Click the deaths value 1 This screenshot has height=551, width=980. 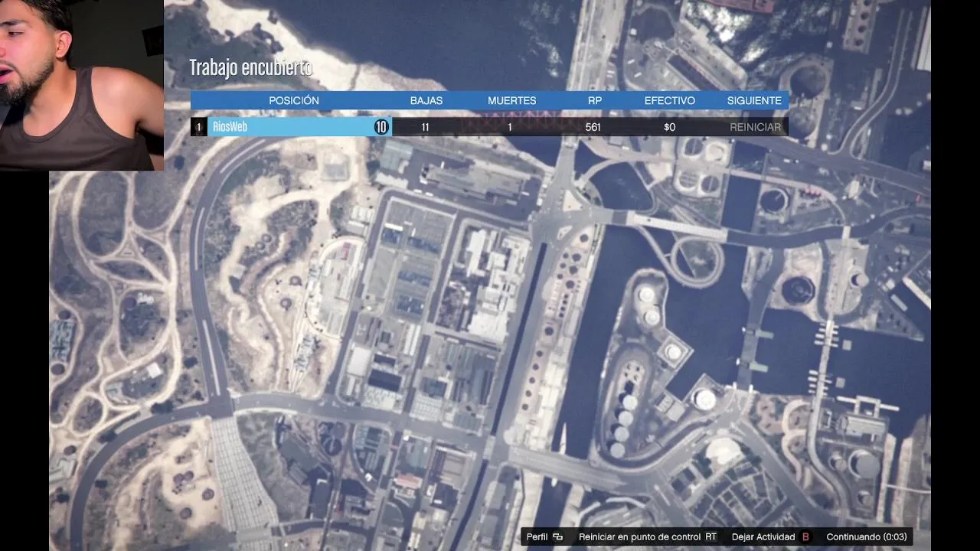(510, 127)
